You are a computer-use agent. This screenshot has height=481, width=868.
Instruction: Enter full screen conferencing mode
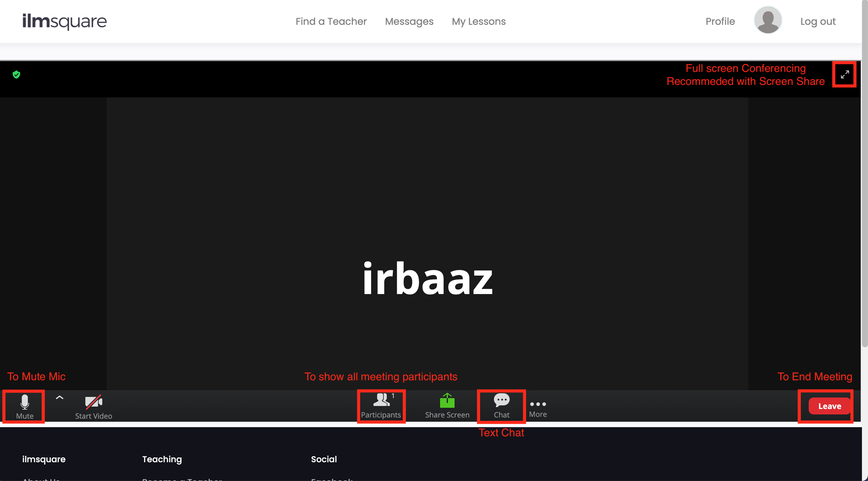(844, 74)
